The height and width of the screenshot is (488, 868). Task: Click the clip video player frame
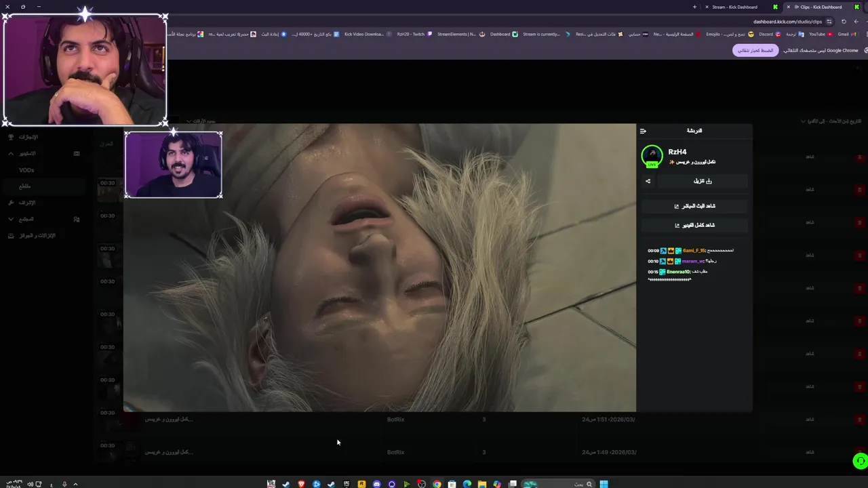pos(380,268)
